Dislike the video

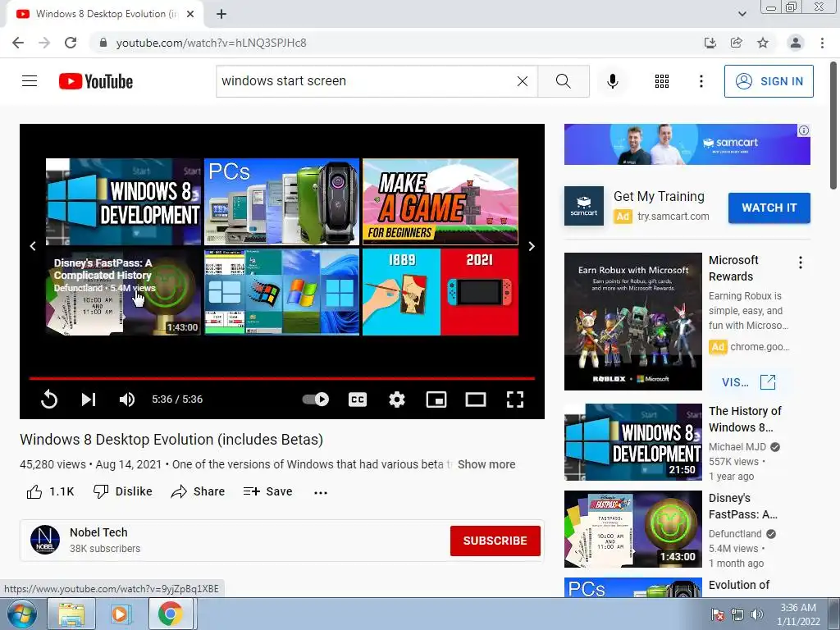click(x=123, y=491)
